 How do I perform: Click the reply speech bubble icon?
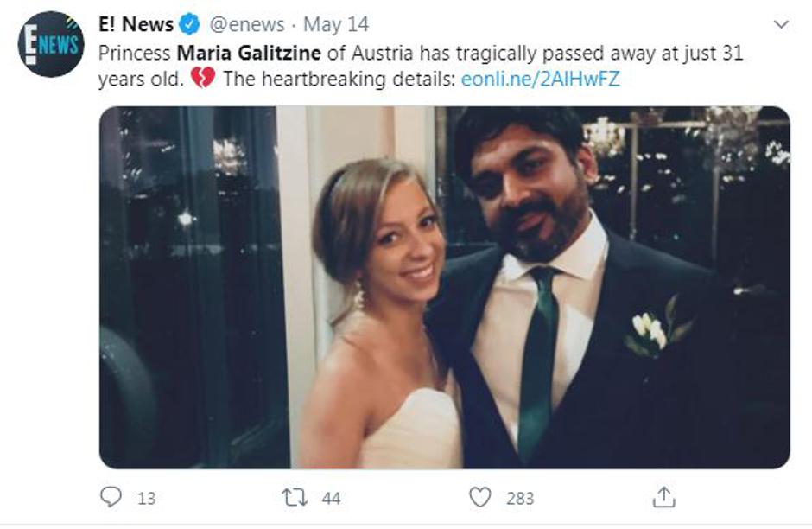coord(111,497)
